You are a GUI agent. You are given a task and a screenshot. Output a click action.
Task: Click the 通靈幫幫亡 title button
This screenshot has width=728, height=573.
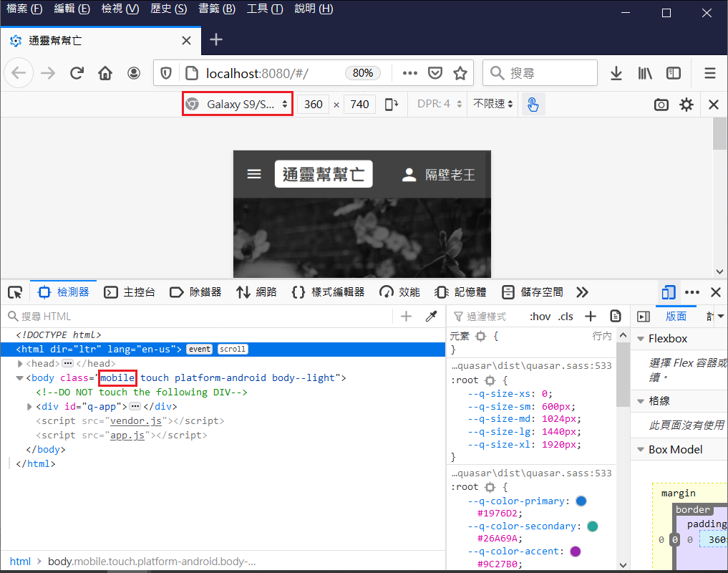click(x=324, y=174)
